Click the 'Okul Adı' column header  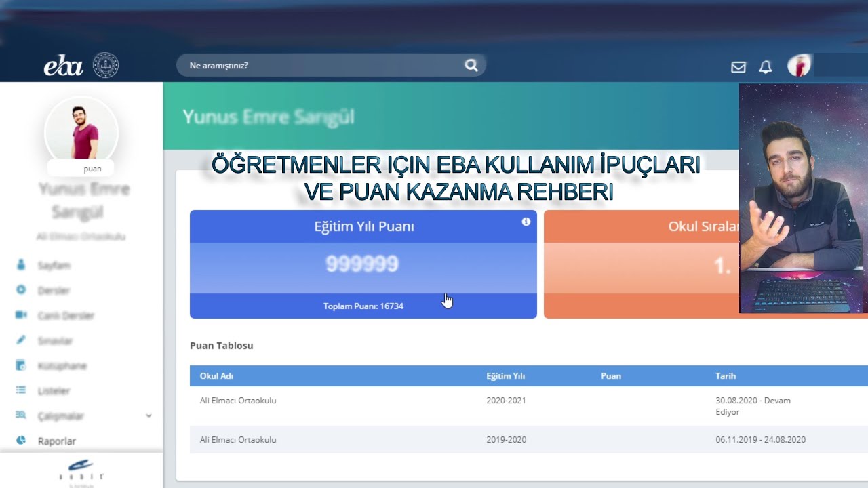pyautogui.click(x=216, y=376)
